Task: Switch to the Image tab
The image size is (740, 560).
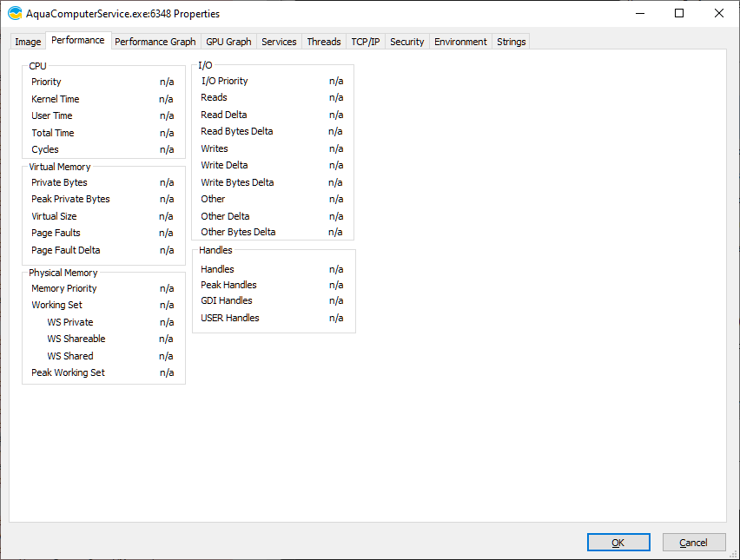Action: (x=28, y=42)
